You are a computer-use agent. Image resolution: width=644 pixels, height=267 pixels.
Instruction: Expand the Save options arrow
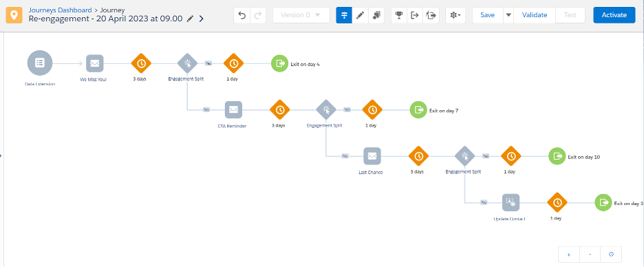click(x=508, y=15)
